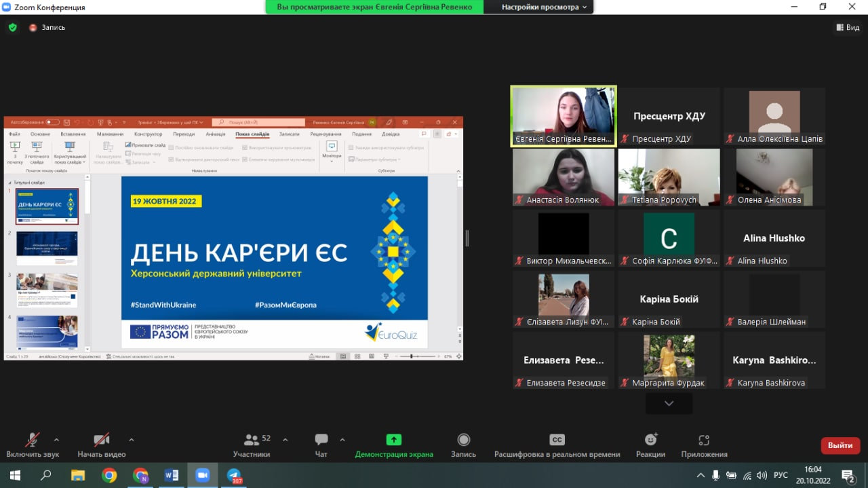The image size is (868, 488).
Task: Start Демонстрация экрана screen share
Action: pyautogui.click(x=394, y=445)
